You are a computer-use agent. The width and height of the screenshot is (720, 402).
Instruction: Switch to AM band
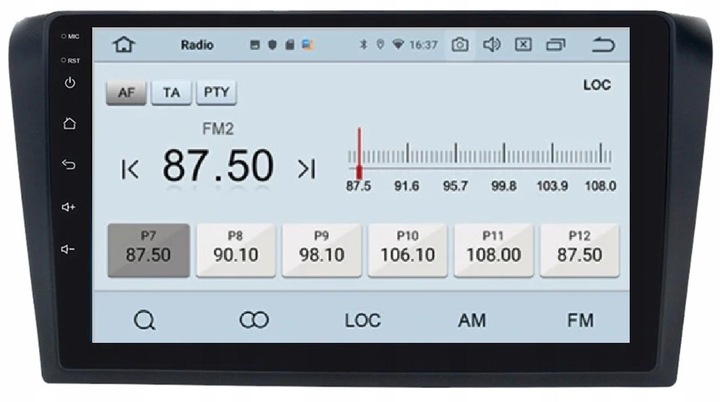click(x=472, y=320)
